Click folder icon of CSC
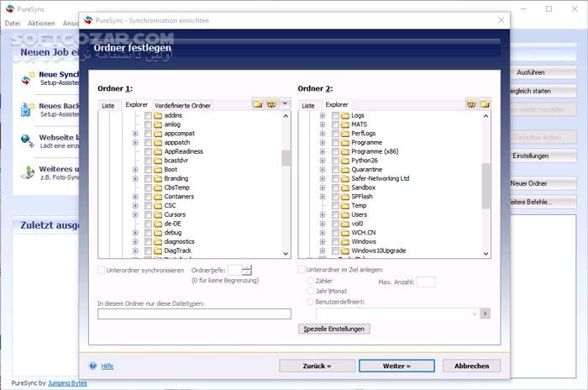This screenshot has width=588, height=390. [x=158, y=205]
